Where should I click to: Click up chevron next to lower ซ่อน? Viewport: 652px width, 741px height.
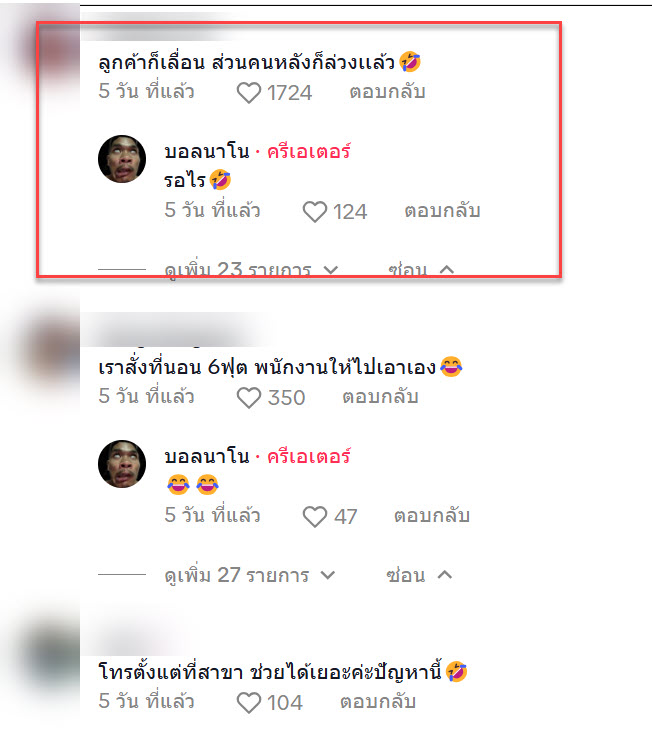click(445, 575)
